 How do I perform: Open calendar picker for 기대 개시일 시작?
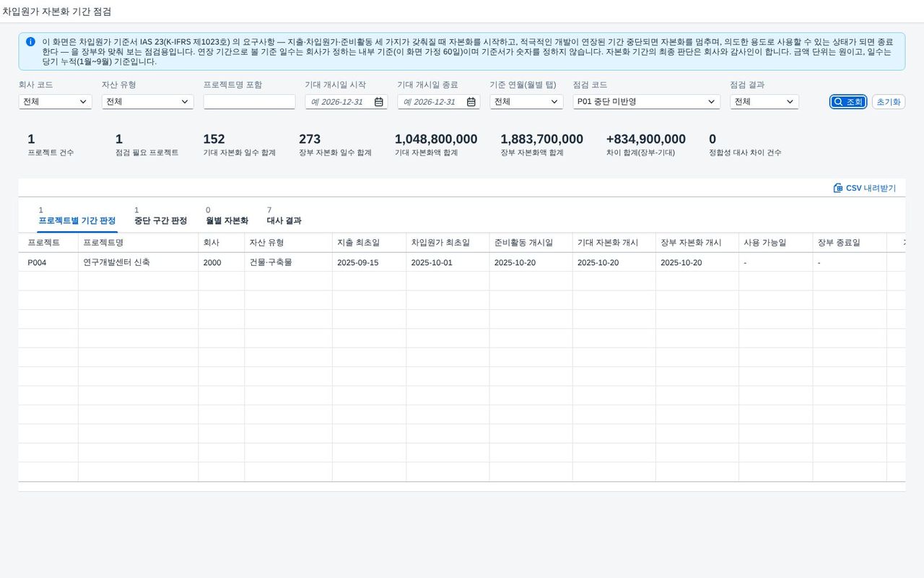379,102
